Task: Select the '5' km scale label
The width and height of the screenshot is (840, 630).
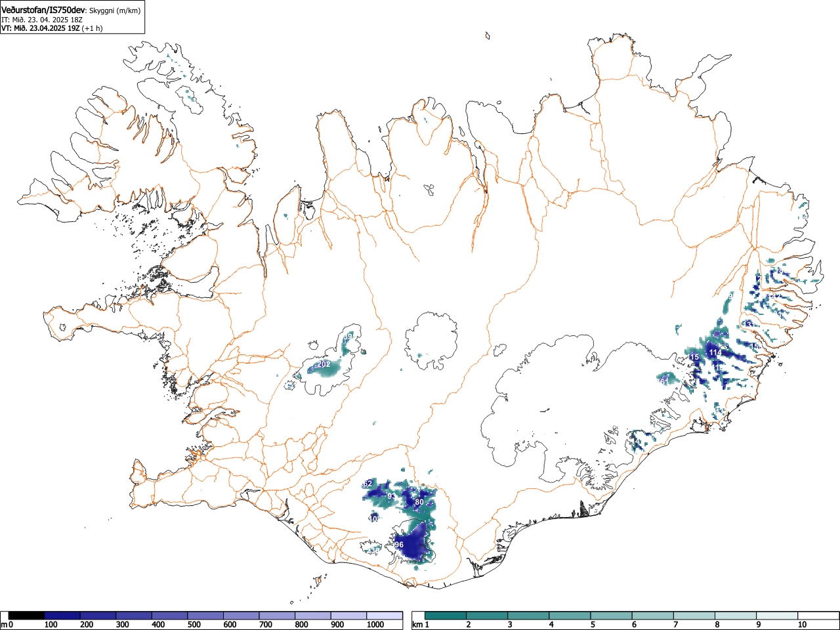Action: point(592,625)
